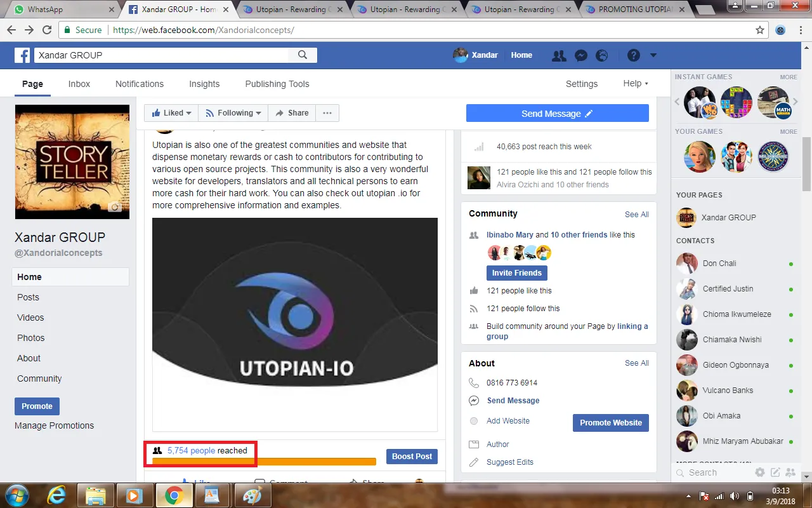Open the new message pencil icon near contacts search
The image size is (812, 508).
[775, 472]
